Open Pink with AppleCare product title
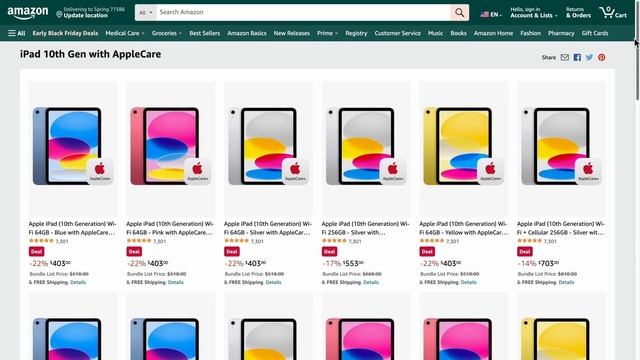The image size is (640, 360). point(170,228)
